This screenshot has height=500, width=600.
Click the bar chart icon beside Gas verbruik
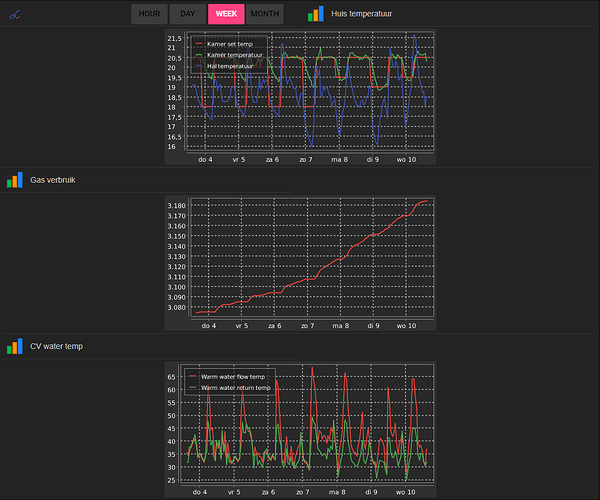pyautogui.click(x=14, y=180)
